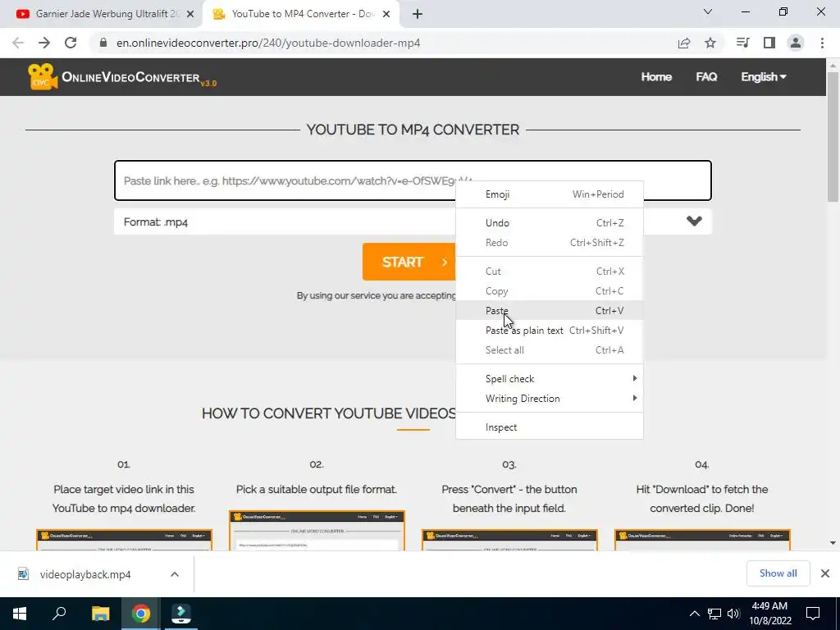Click the address bar URL
This screenshot has width=840, height=630.
click(268, 43)
